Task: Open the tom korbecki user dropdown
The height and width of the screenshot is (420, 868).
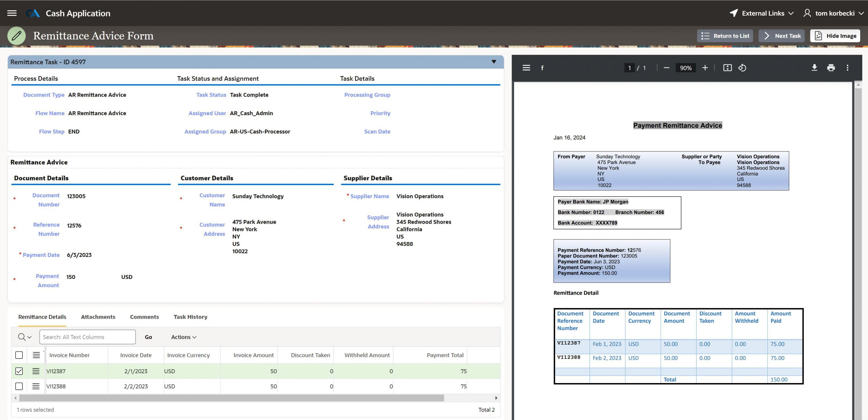Action: point(861,13)
